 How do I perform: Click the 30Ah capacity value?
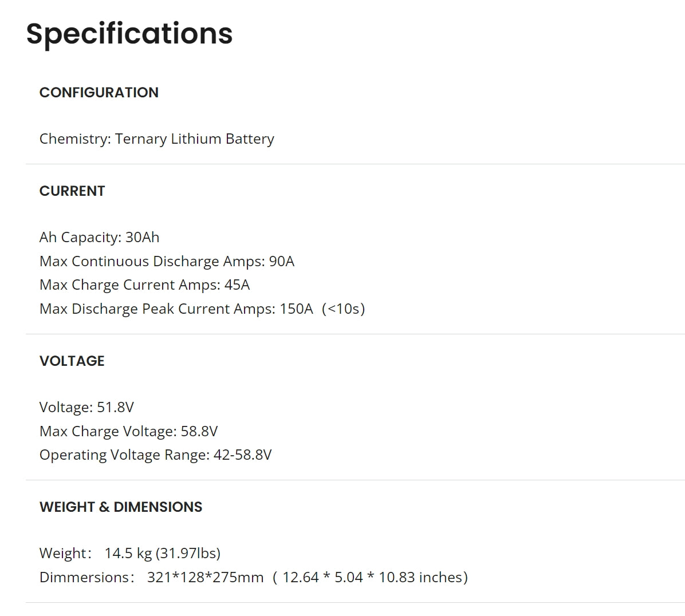click(x=143, y=238)
